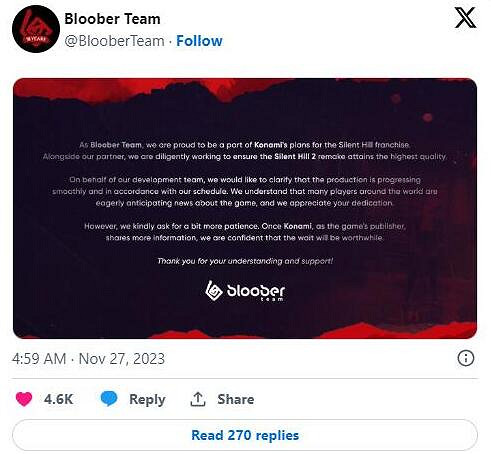Open the tweet info circle icon
The image size is (491, 454).
[x=466, y=359]
